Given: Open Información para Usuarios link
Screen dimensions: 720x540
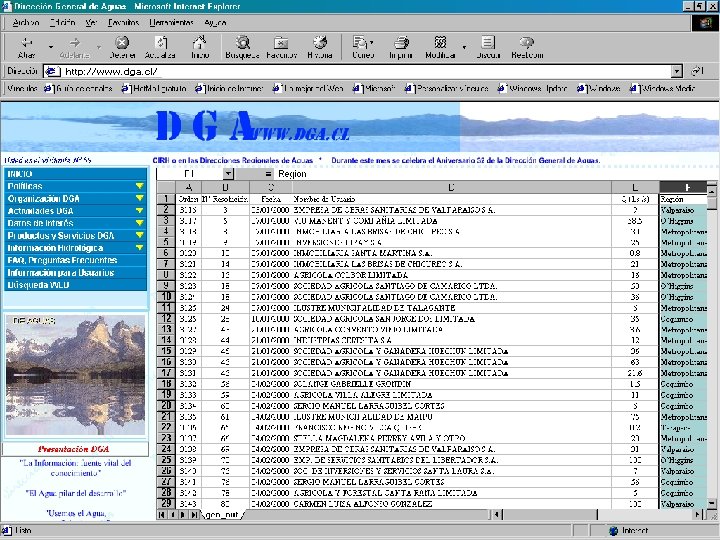Looking at the screenshot, I should coord(61,273).
